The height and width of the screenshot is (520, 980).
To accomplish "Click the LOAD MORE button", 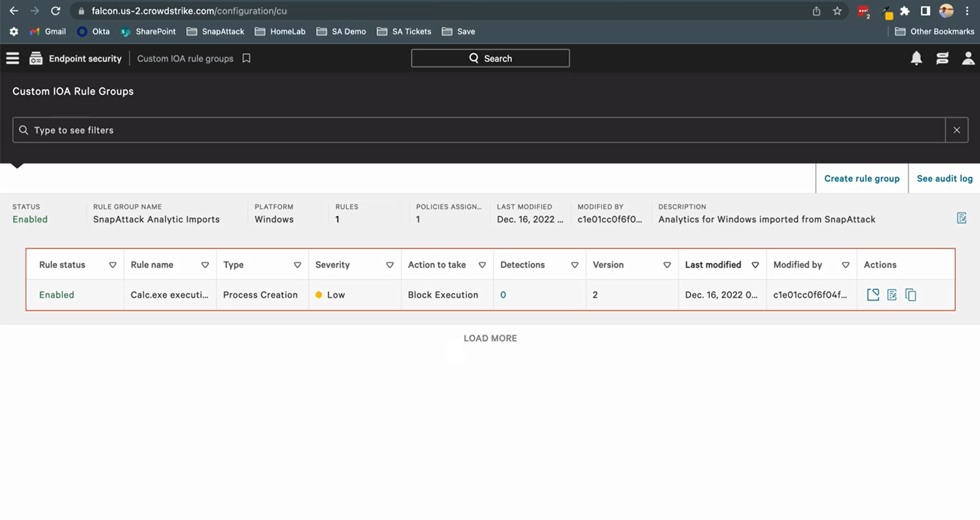I will coord(490,338).
